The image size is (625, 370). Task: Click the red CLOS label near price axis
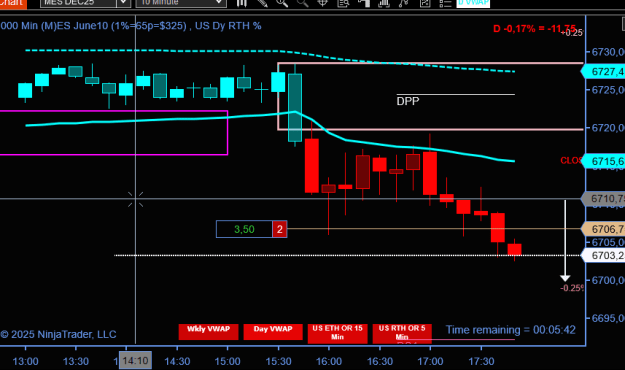(571, 161)
